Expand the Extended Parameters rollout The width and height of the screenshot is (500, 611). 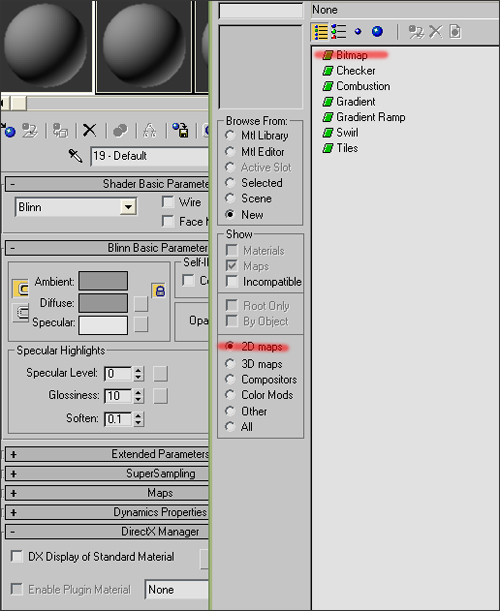(x=107, y=454)
